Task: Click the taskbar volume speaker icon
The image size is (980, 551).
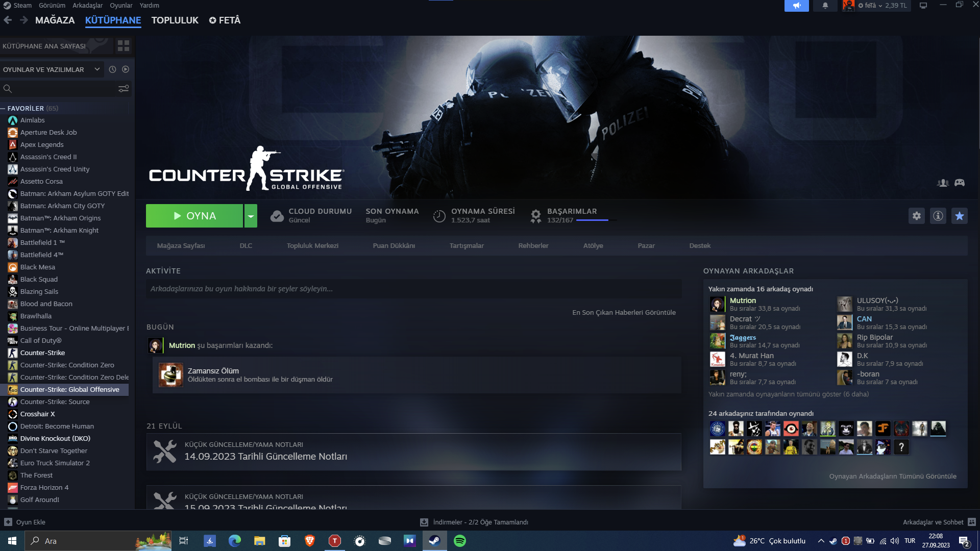Action: coord(895,541)
